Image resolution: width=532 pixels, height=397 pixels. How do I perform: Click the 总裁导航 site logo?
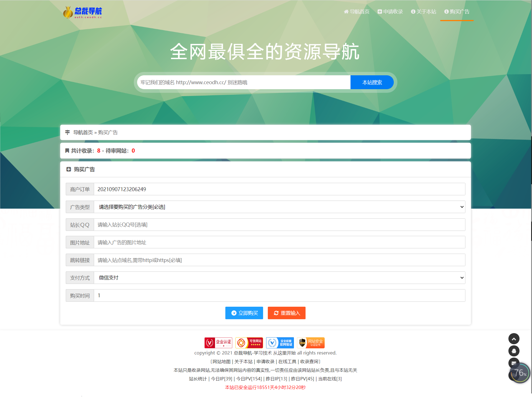[82, 12]
